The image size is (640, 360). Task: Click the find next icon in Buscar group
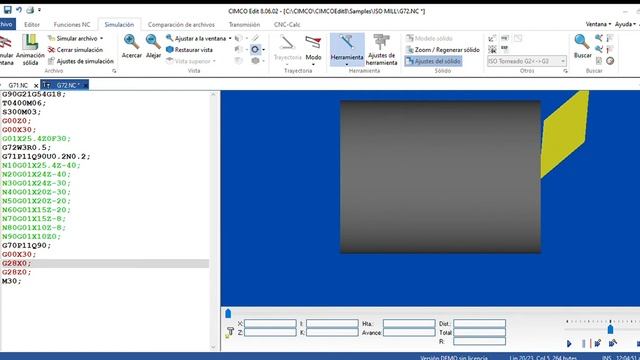(x=599, y=50)
